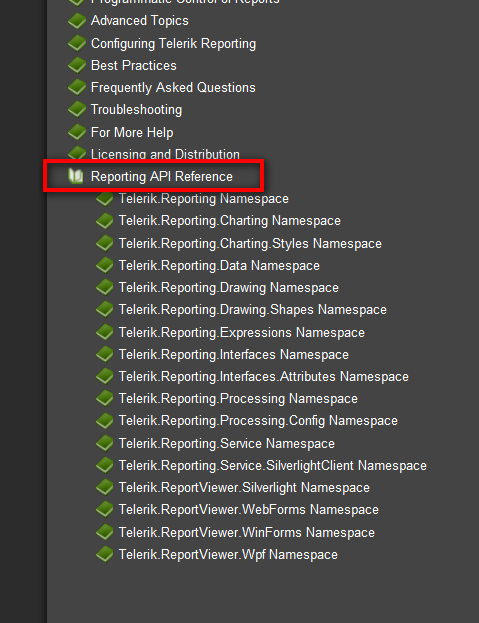Click book icon for Telerik.Reporting.Charting Namespace
Image resolution: width=479 pixels, height=623 pixels.
105,221
